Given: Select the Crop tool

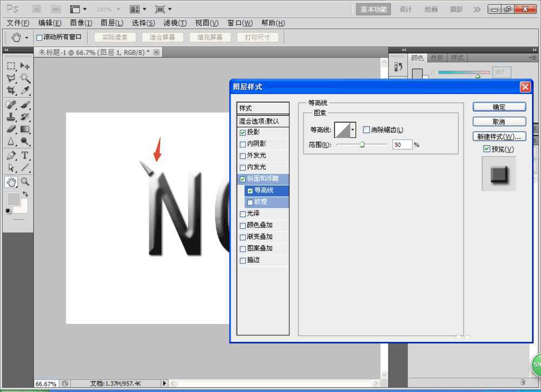Looking at the screenshot, I should [x=12, y=90].
